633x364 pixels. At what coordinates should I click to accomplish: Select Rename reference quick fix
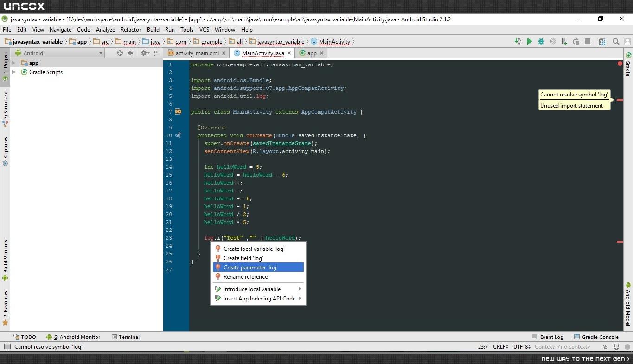coord(258,277)
